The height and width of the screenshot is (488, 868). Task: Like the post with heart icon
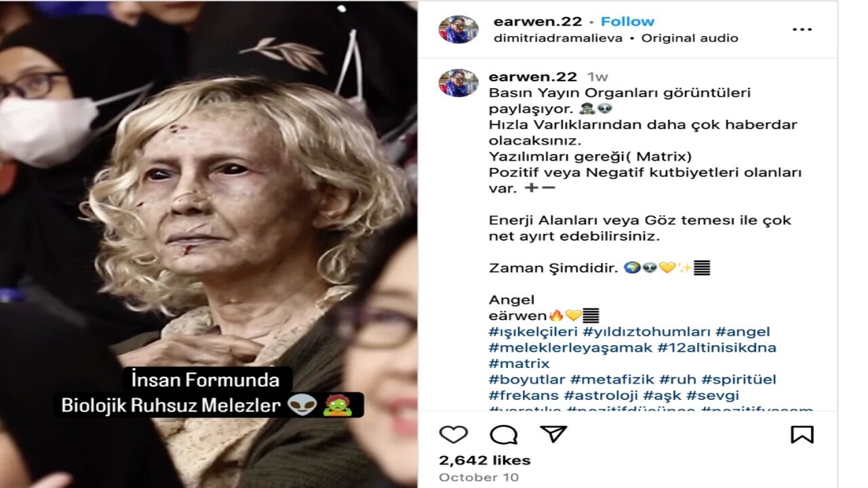(x=453, y=434)
